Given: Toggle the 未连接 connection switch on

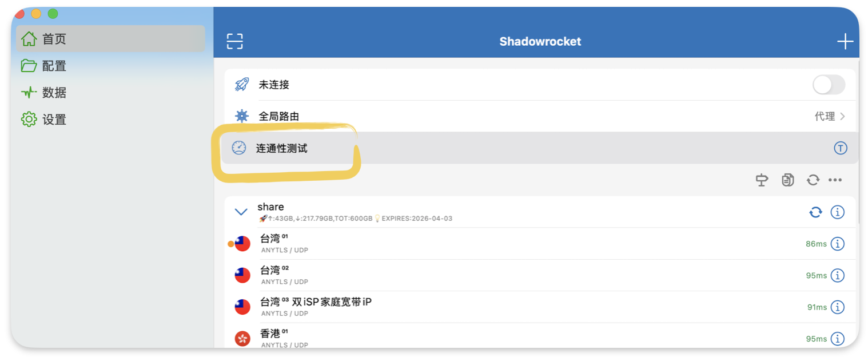Looking at the screenshot, I should point(828,85).
